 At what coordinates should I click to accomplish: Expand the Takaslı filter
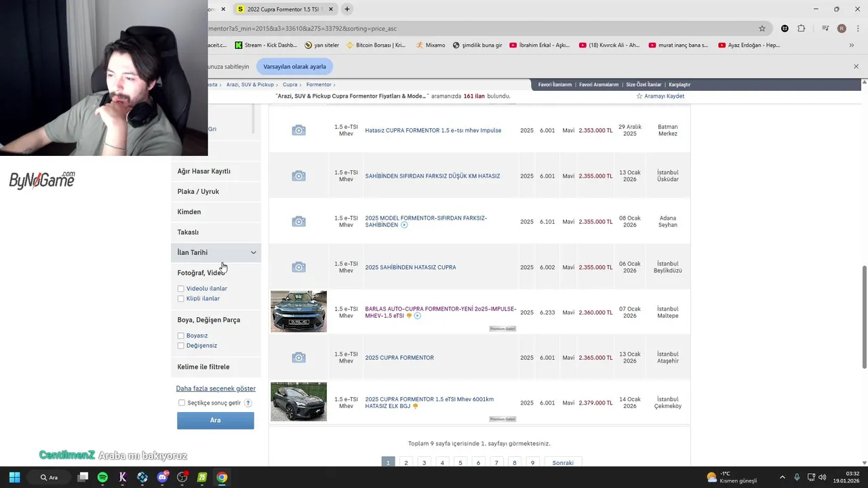[216, 232]
